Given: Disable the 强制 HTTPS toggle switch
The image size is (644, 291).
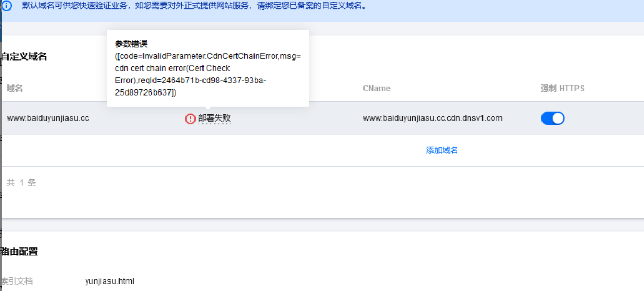Looking at the screenshot, I should [x=553, y=118].
